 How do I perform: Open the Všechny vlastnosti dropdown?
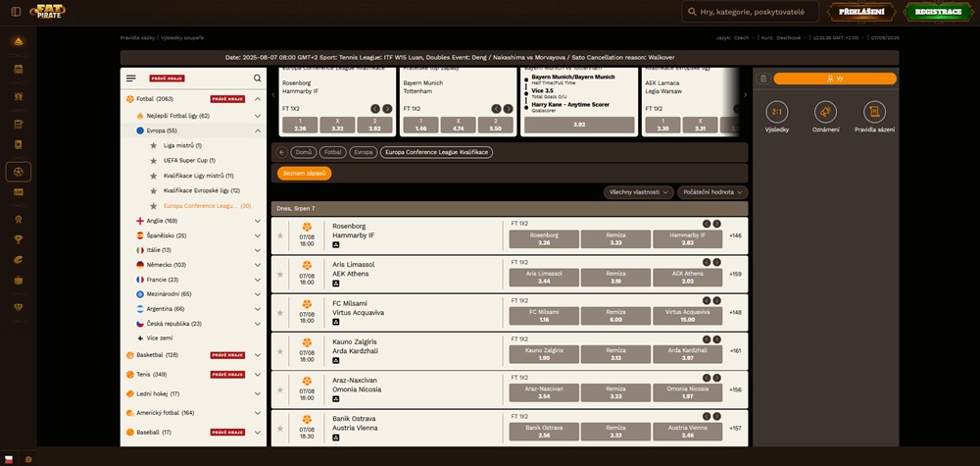(638, 192)
